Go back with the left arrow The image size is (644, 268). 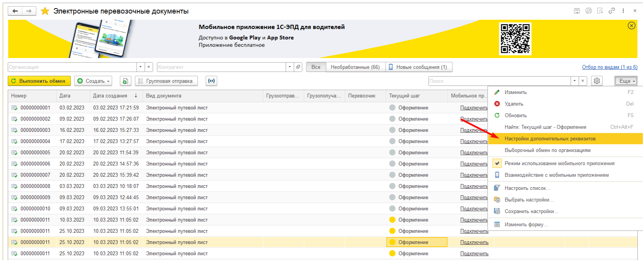(x=15, y=11)
